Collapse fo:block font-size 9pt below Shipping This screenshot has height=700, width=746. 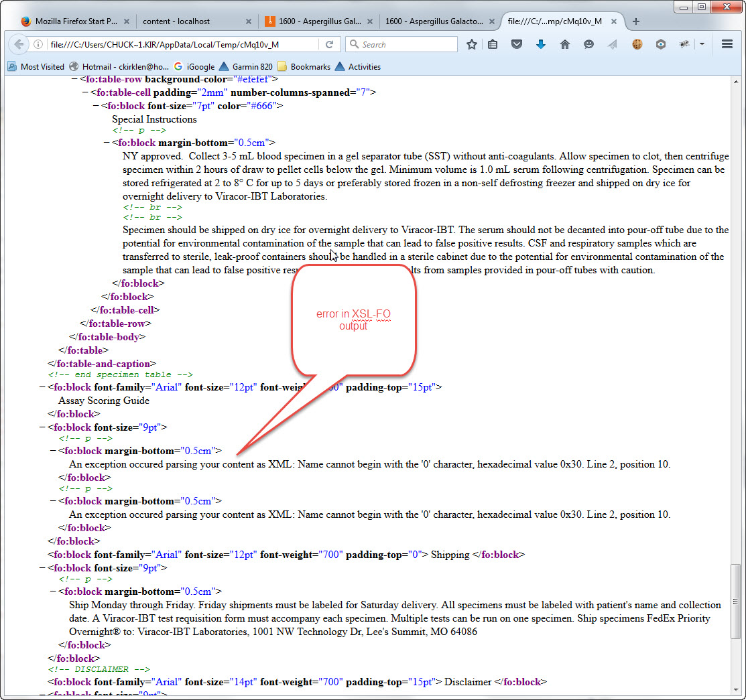[42, 568]
